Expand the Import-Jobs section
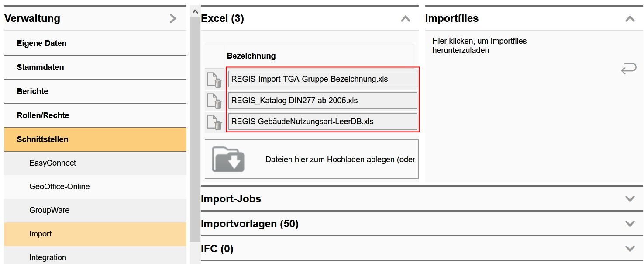 [630, 199]
